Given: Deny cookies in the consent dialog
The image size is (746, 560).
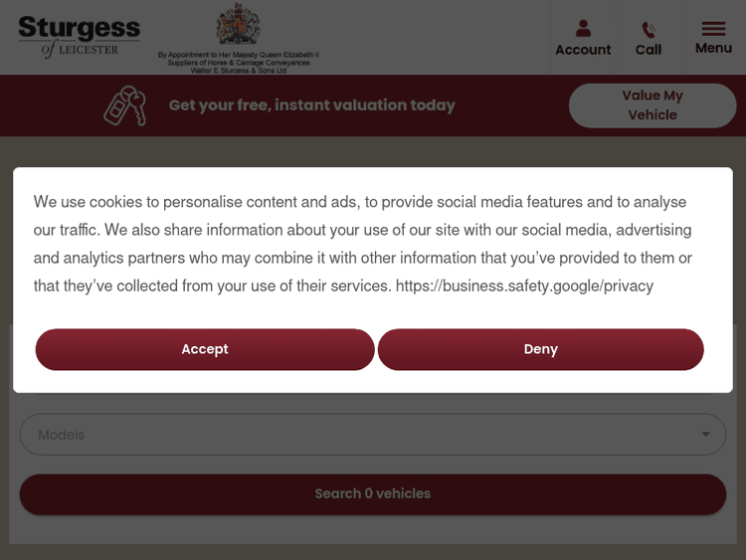Looking at the screenshot, I should 540,349.
